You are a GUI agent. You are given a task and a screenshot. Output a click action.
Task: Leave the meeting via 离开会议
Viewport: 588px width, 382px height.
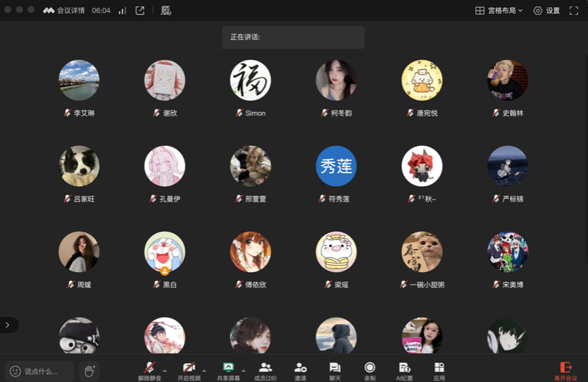pyautogui.click(x=565, y=371)
